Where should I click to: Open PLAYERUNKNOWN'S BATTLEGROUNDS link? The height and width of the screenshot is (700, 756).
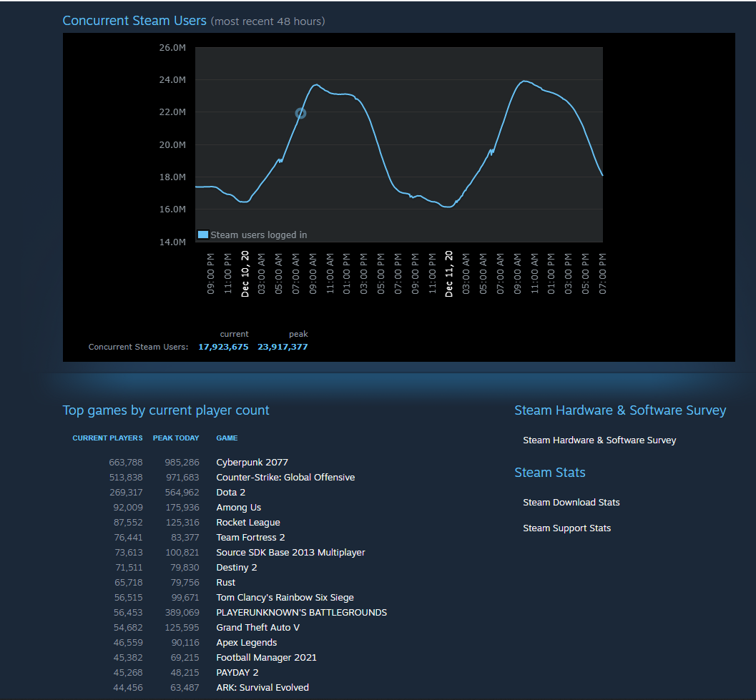[301, 613]
